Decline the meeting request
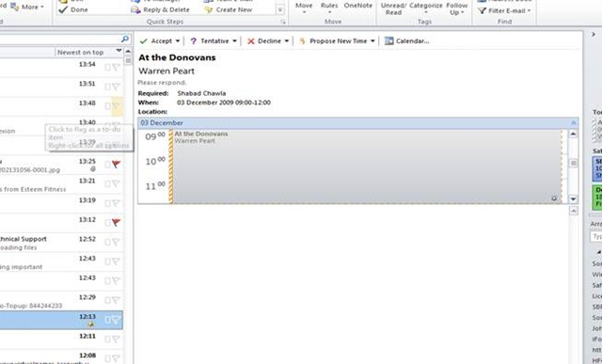Viewport: 602px width, 364px height. pyautogui.click(x=264, y=41)
